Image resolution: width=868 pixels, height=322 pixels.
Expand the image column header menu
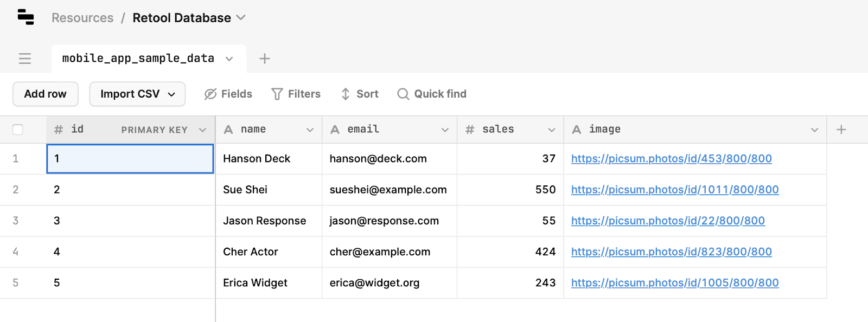click(814, 130)
